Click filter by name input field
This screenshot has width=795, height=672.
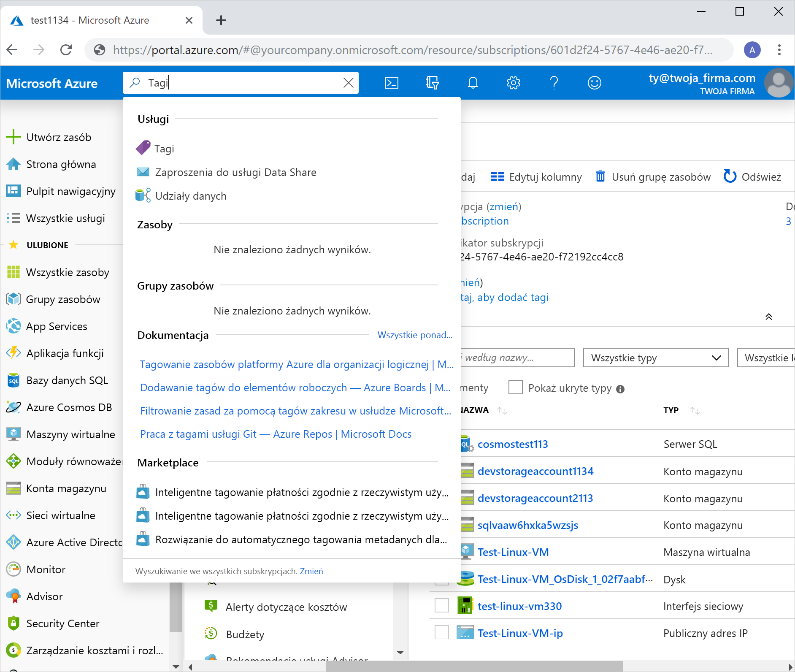(x=517, y=358)
